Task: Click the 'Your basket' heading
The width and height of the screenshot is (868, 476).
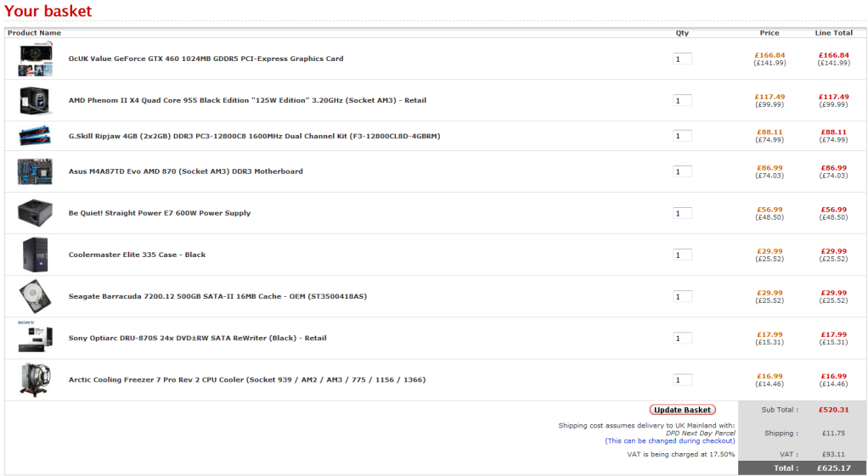Action: coord(48,10)
